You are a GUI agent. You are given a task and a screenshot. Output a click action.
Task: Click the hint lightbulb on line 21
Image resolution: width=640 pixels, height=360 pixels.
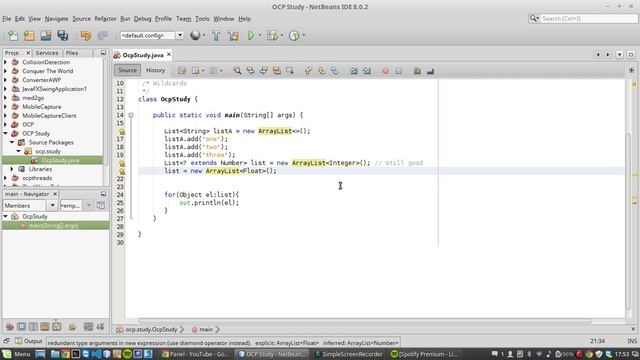pos(122,171)
